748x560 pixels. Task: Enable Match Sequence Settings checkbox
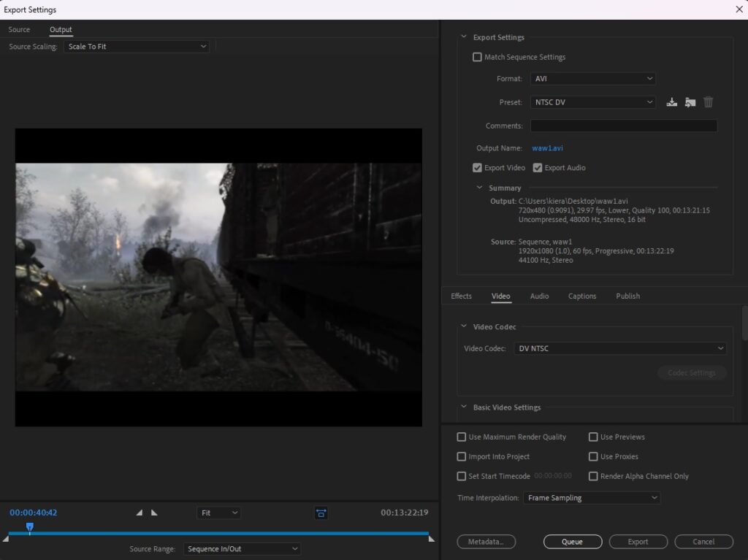pyautogui.click(x=478, y=57)
